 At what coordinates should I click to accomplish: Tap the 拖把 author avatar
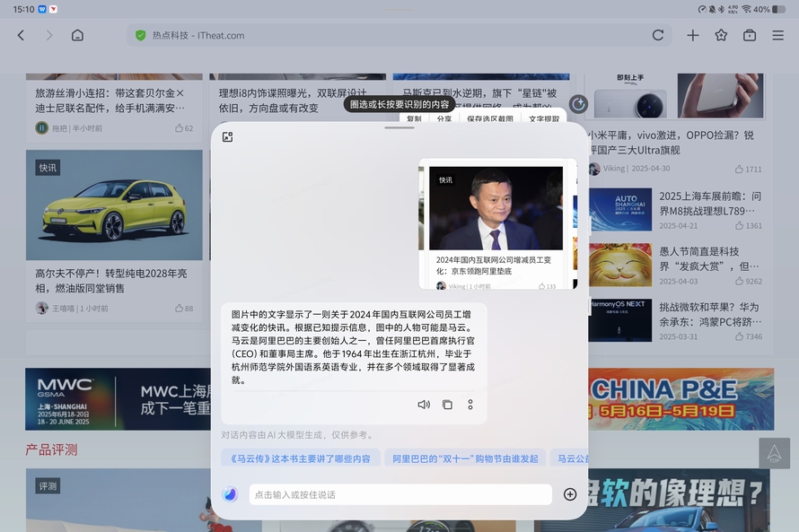(41, 127)
